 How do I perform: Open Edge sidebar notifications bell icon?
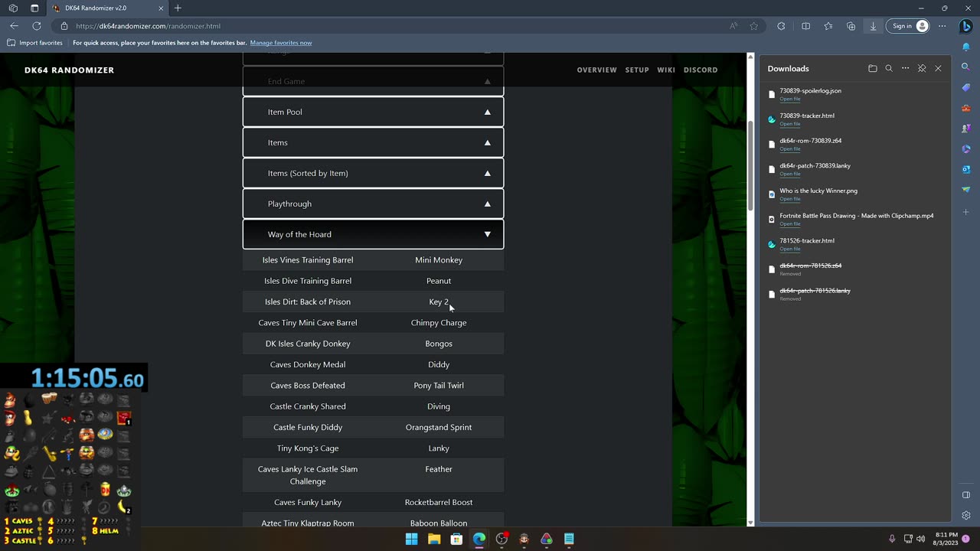tap(966, 47)
